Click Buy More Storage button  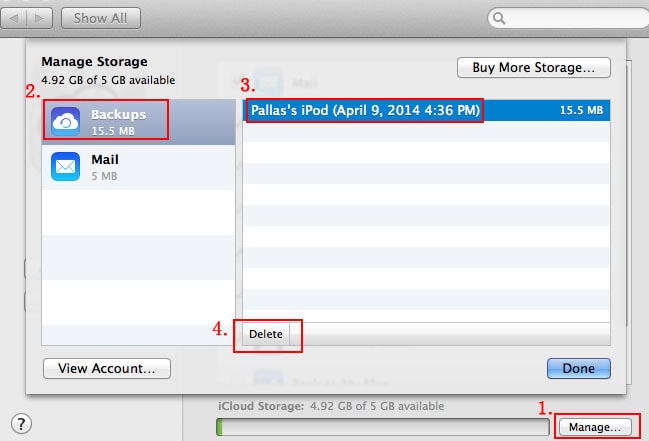point(534,67)
